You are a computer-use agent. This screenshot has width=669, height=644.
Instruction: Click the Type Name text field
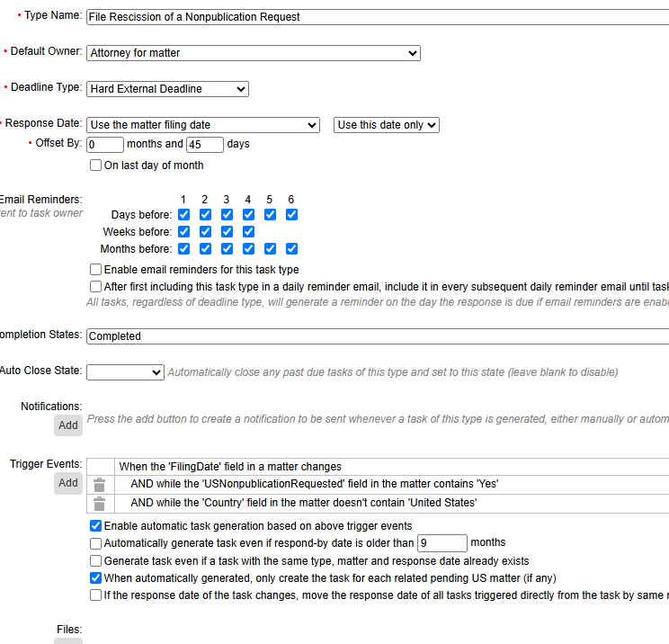pos(378,17)
